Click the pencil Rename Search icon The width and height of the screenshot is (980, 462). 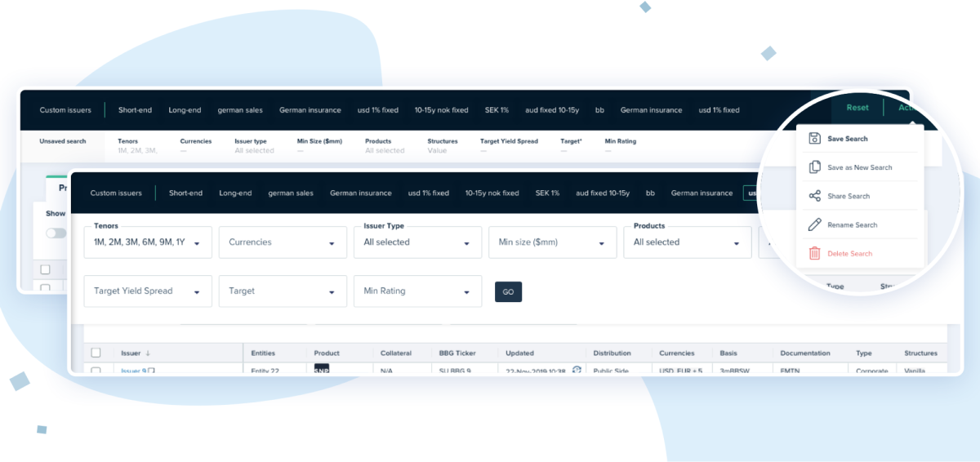tap(814, 224)
